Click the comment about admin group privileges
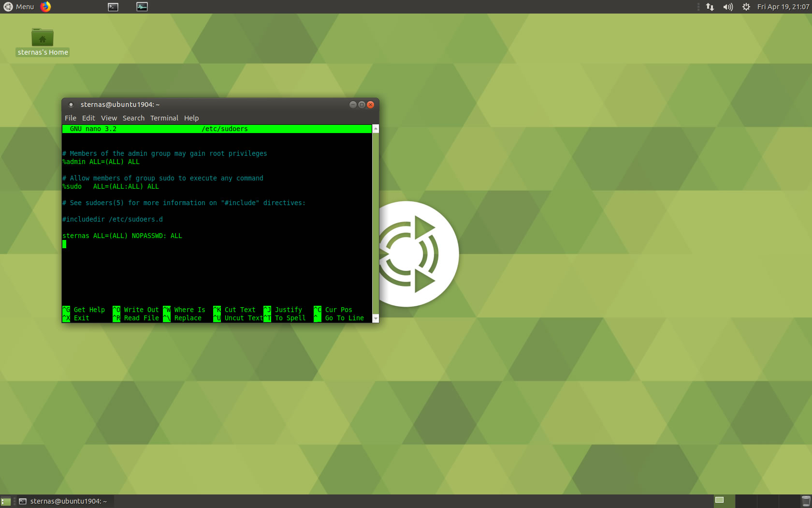Screen dimensions: 812x508 [x=165, y=154]
